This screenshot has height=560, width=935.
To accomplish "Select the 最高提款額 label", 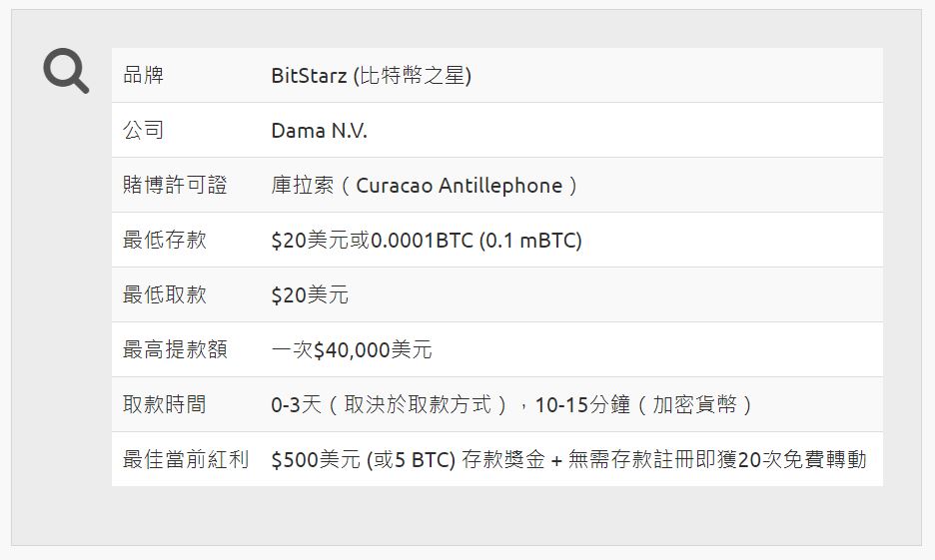I will point(175,349).
